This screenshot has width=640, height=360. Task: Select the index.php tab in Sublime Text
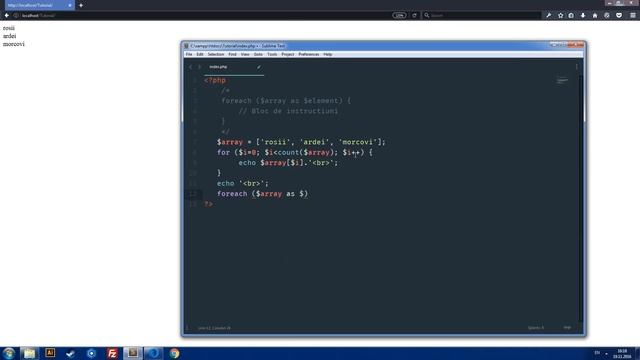(233, 67)
